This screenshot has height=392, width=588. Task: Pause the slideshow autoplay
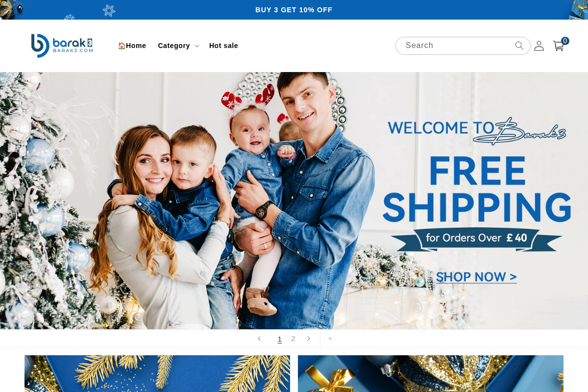click(x=330, y=339)
